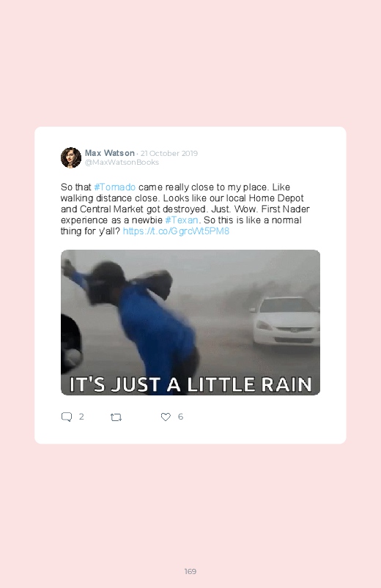381x588 pixels.
Task: Click the retweet arrows icon
Action: click(x=116, y=417)
